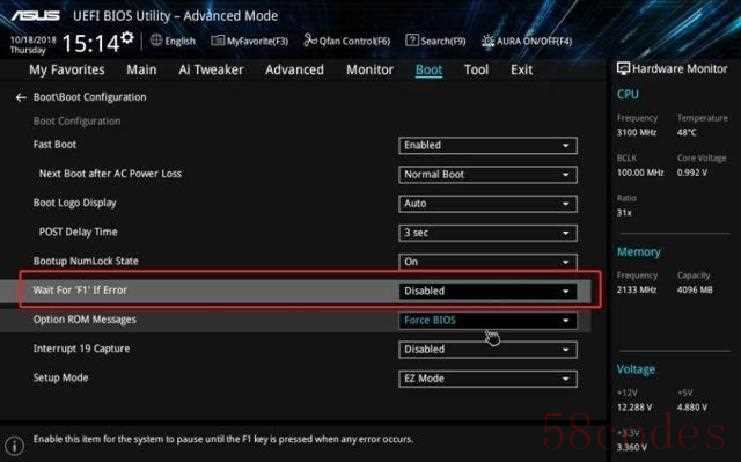
Task: Open the Bootup NumLock State dropdown
Action: 488,262
